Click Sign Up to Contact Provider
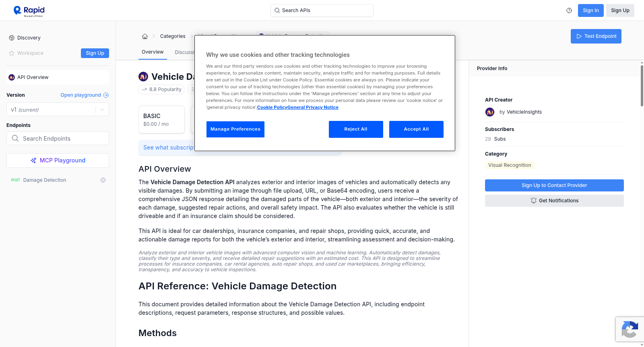This screenshot has height=347, width=644. tap(554, 185)
